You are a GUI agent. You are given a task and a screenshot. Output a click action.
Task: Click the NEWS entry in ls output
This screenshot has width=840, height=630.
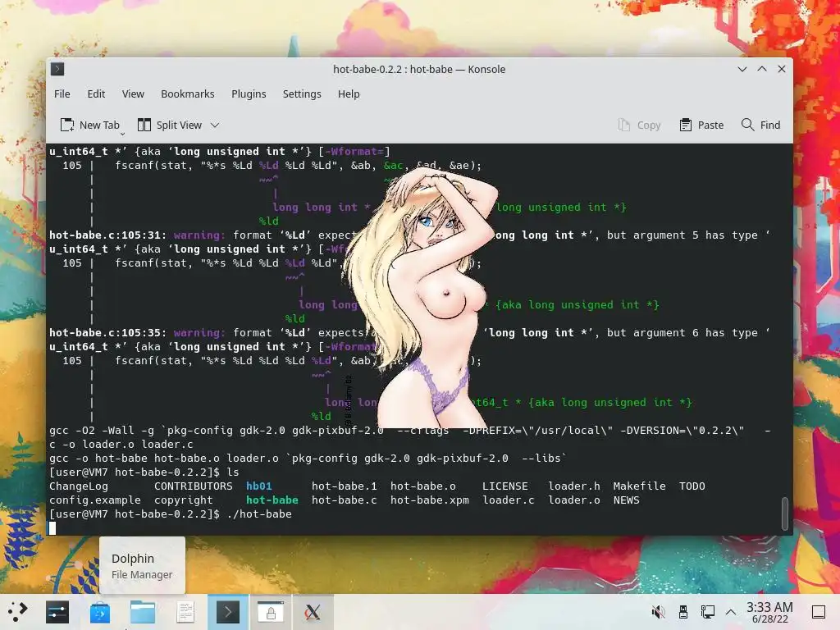pyautogui.click(x=626, y=500)
